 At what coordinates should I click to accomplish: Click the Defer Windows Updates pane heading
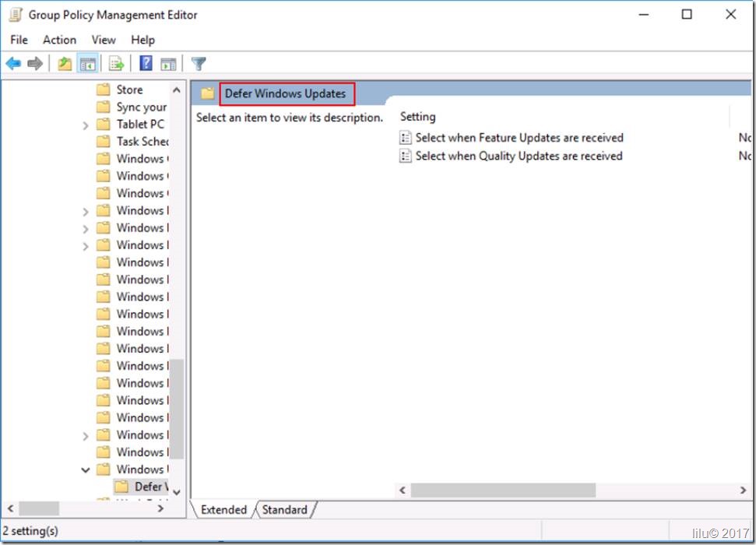(286, 93)
